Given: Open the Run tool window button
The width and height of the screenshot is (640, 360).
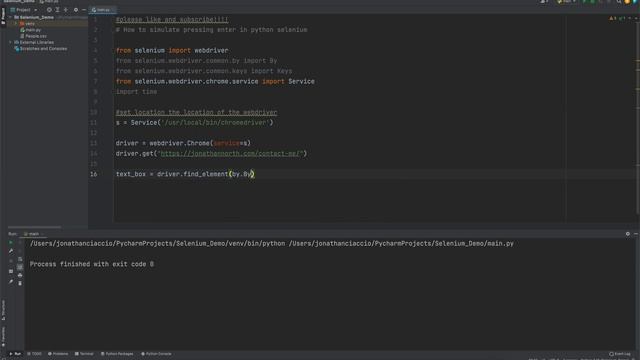Looking at the screenshot, I should pos(16,354).
